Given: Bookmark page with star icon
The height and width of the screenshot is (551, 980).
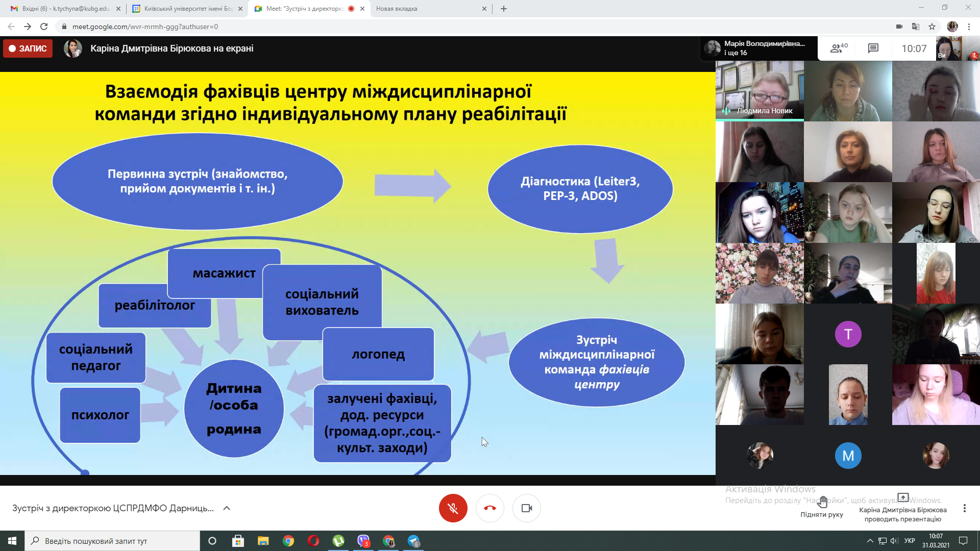Looking at the screenshot, I should [x=932, y=27].
